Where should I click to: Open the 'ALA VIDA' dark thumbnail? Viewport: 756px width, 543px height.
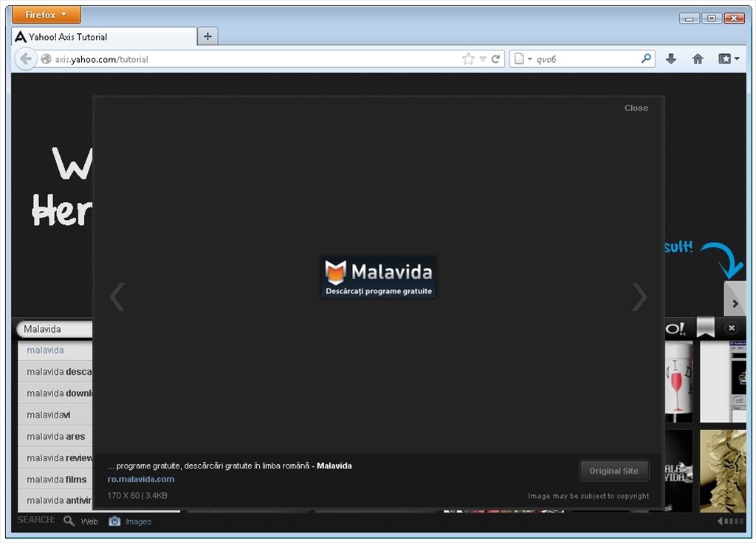tap(679, 471)
